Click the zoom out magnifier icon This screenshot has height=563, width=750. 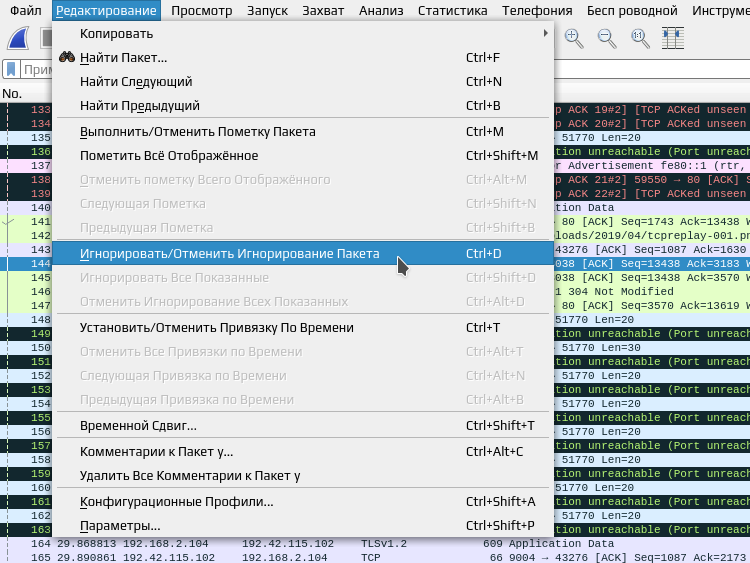click(607, 38)
